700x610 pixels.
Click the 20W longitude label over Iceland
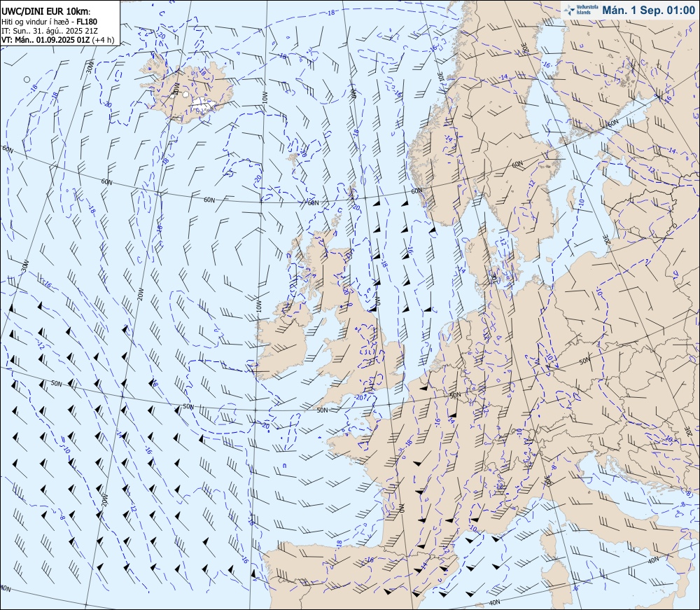[176, 88]
